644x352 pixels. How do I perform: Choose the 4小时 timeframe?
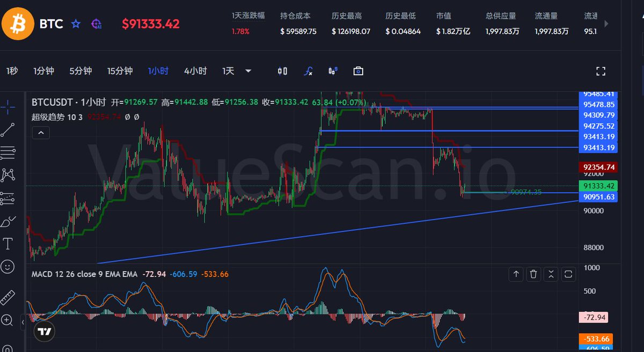(x=195, y=71)
